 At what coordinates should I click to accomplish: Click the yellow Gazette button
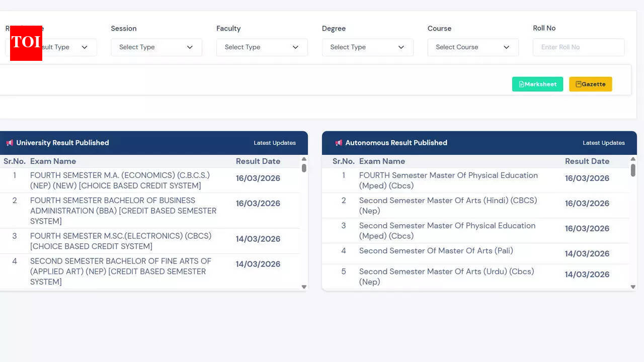(590, 84)
